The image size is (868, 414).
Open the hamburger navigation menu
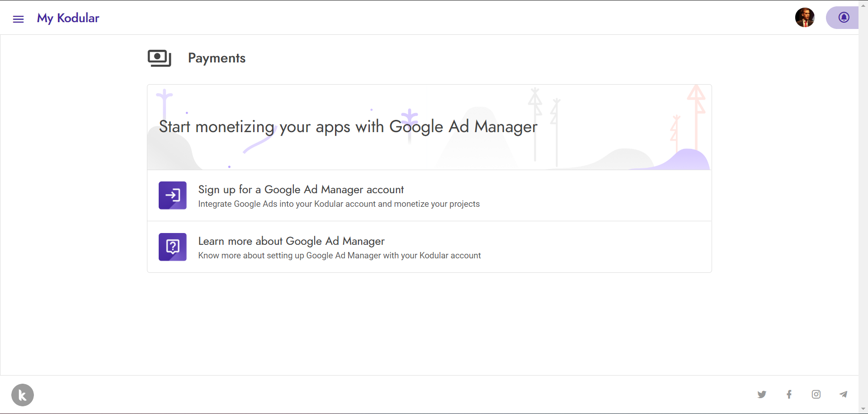click(x=18, y=19)
